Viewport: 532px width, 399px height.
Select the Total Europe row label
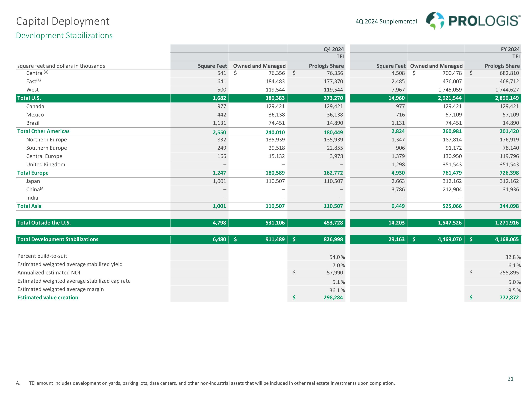point(33,173)
